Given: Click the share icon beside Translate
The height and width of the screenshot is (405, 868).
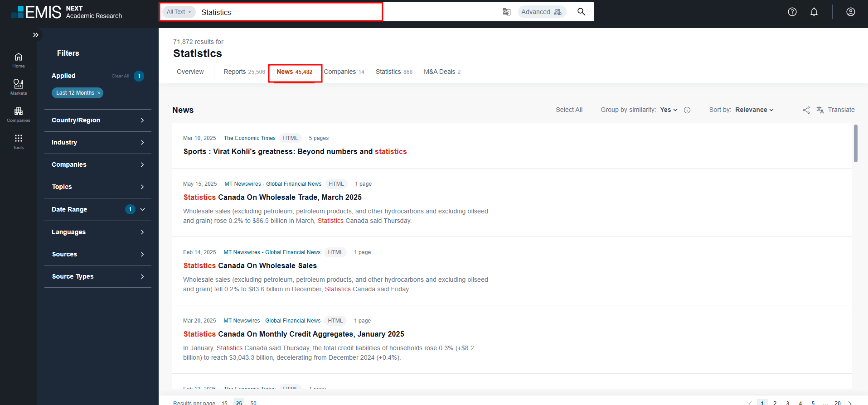Looking at the screenshot, I should tap(806, 110).
